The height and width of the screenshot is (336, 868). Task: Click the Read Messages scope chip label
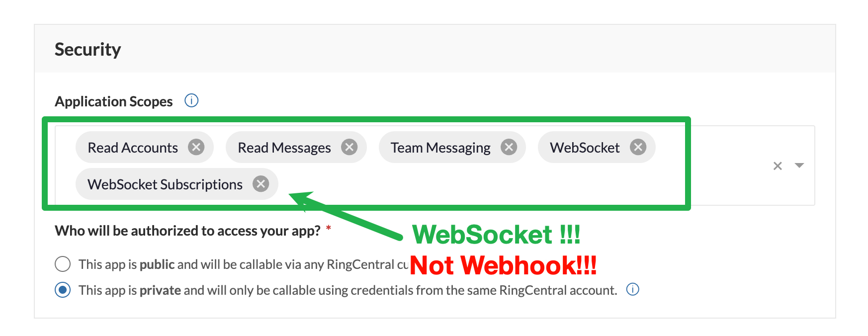coord(284,148)
